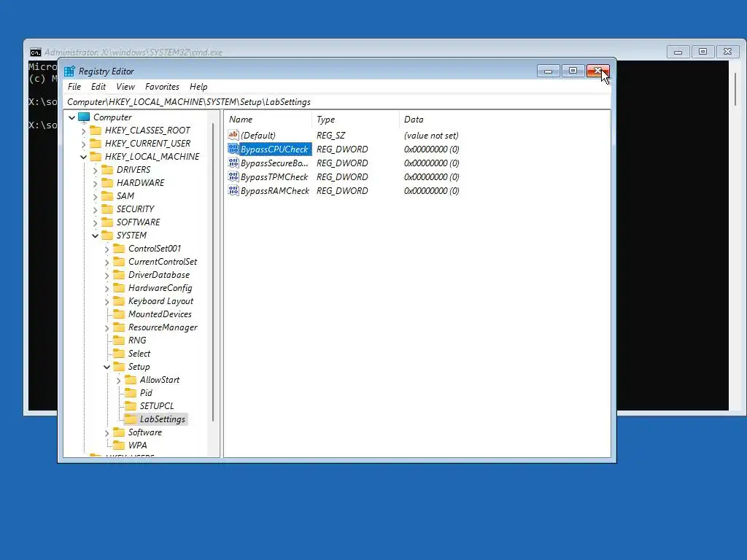Click the Data column header
747x560 pixels.
504,120
